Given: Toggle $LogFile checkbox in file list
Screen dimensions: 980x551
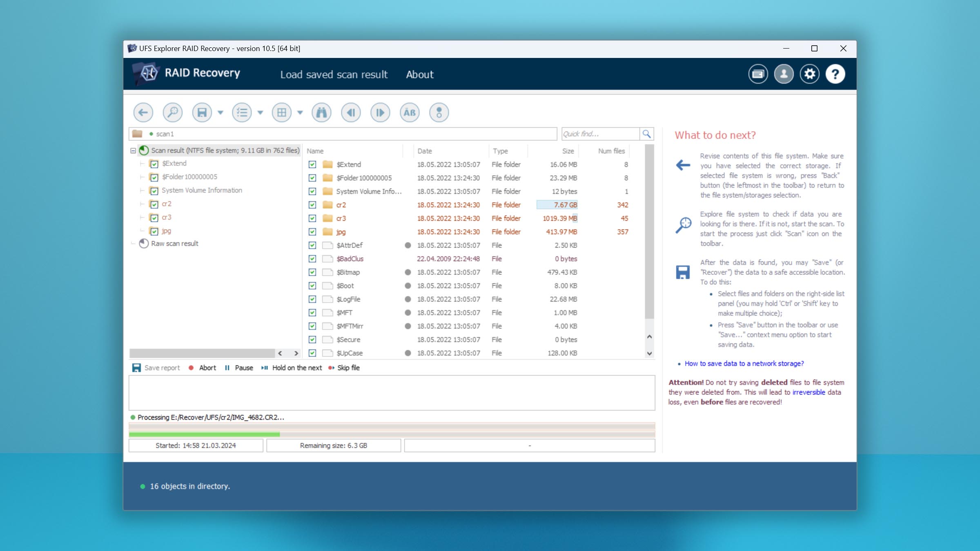Looking at the screenshot, I should 312,299.
